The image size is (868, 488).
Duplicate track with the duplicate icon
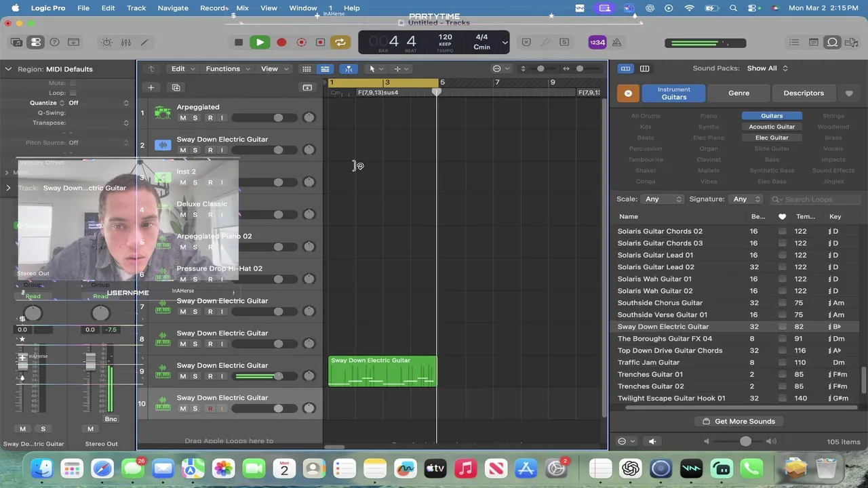click(176, 87)
